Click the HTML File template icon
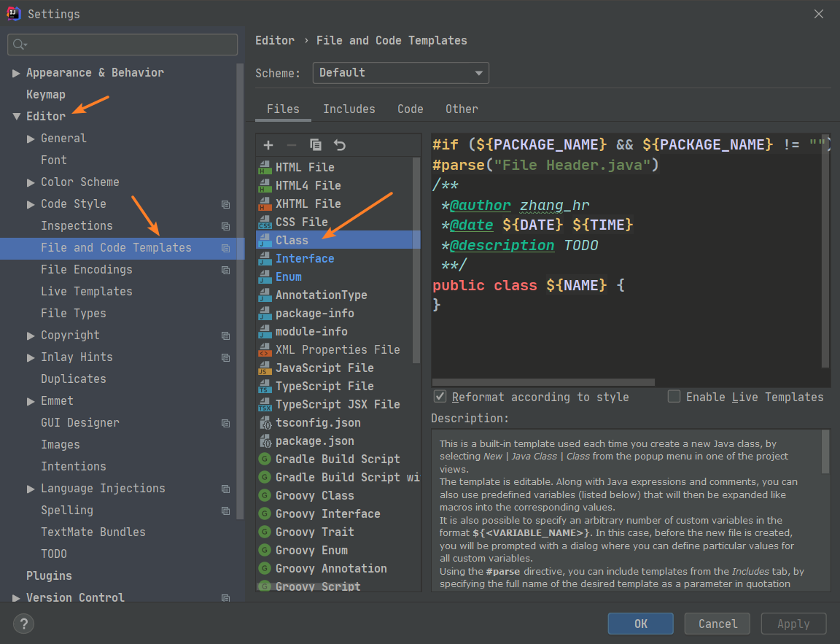This screenshot has height=644, width=840. 265,168
